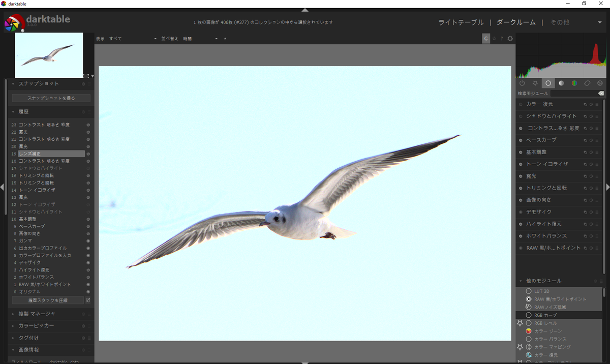Open presets menu of 他のモジュール panel
Viewport: 610px width, 364px height.
click(x=601, y=281)
